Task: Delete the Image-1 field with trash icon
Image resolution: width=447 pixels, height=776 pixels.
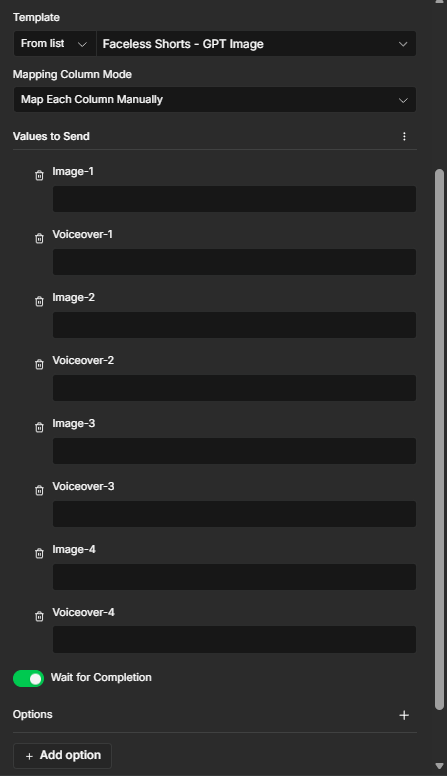Action: click(x=40, y=176)
